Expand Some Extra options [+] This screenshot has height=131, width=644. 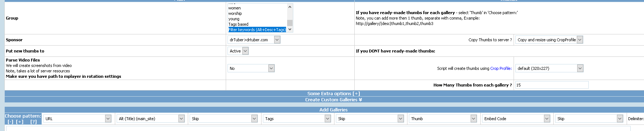click(x=333, y=93)
